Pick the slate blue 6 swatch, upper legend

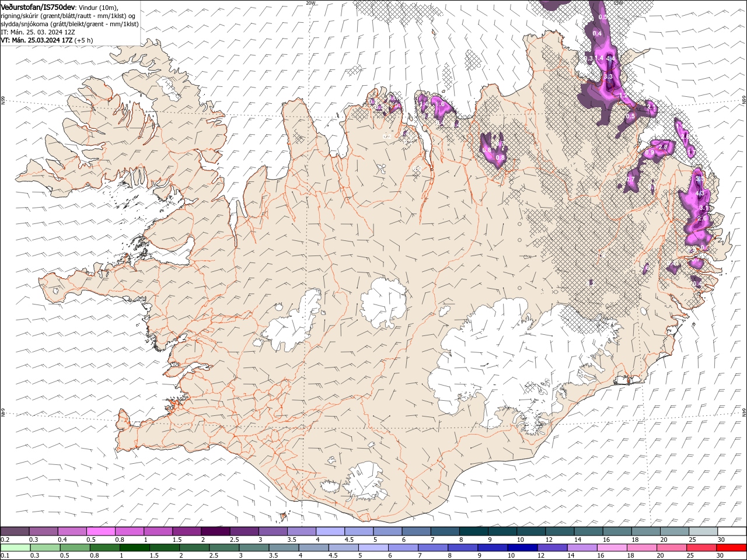(x=416, y=531)
